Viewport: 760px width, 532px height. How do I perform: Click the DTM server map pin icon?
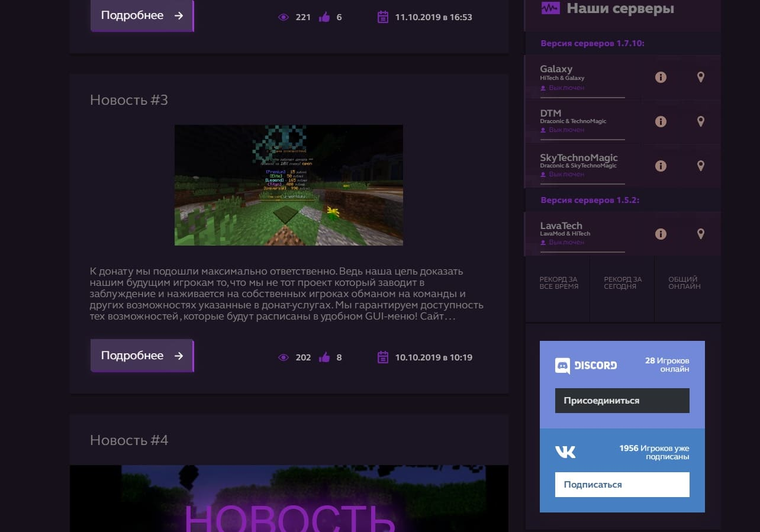(x=701, y=121)
